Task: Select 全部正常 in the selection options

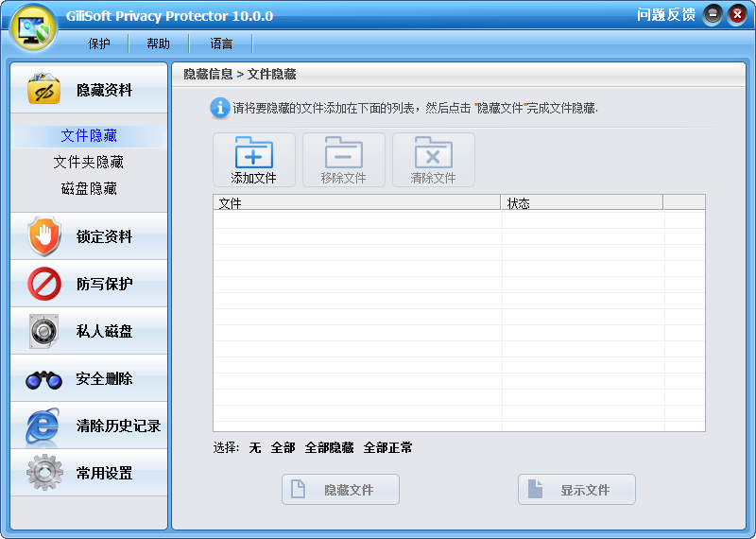Action: pyautogui.click(x=388, y=448)
